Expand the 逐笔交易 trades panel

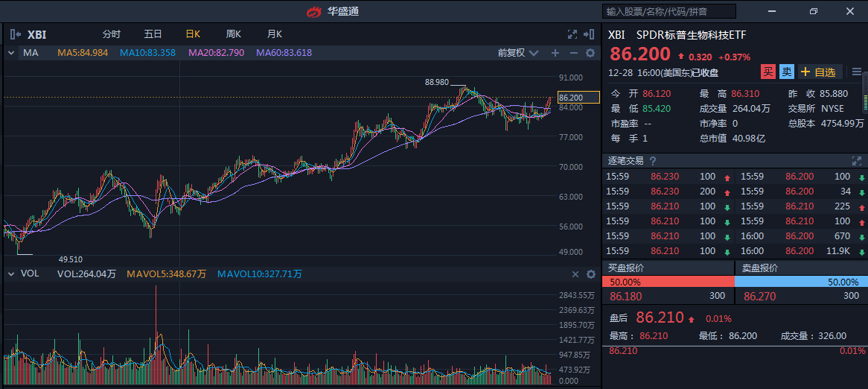click(x=856, y=161)
